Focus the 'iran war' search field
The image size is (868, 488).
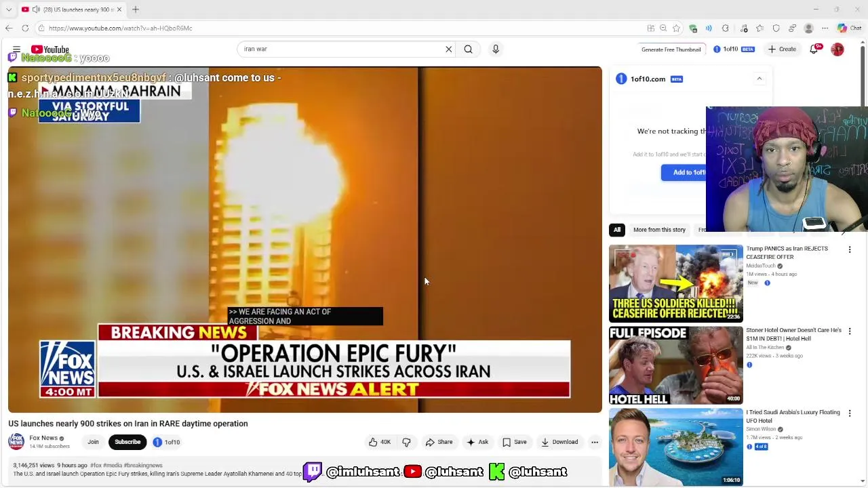coord(339,49)
